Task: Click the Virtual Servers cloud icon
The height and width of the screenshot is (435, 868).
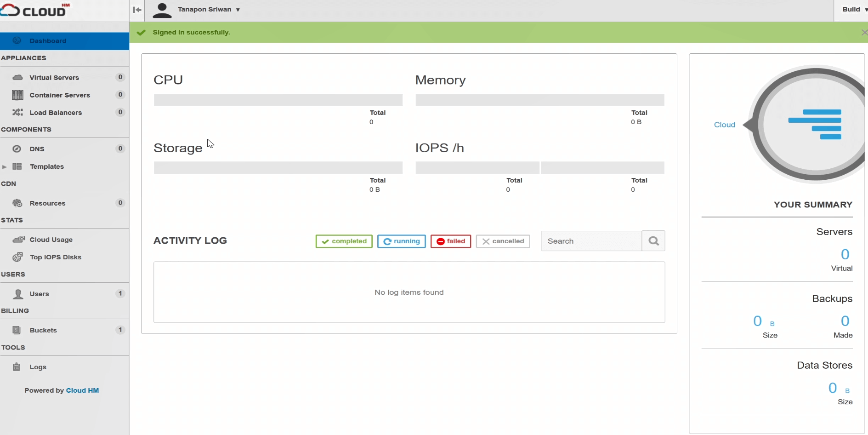Action: 17,77
